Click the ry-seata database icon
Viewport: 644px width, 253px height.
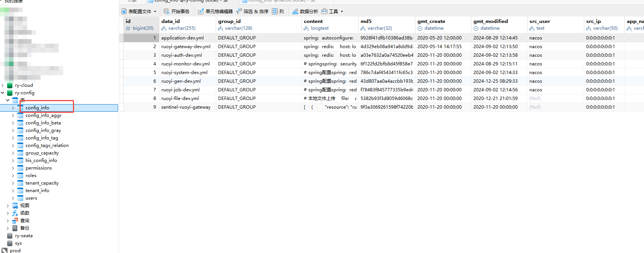10,236
